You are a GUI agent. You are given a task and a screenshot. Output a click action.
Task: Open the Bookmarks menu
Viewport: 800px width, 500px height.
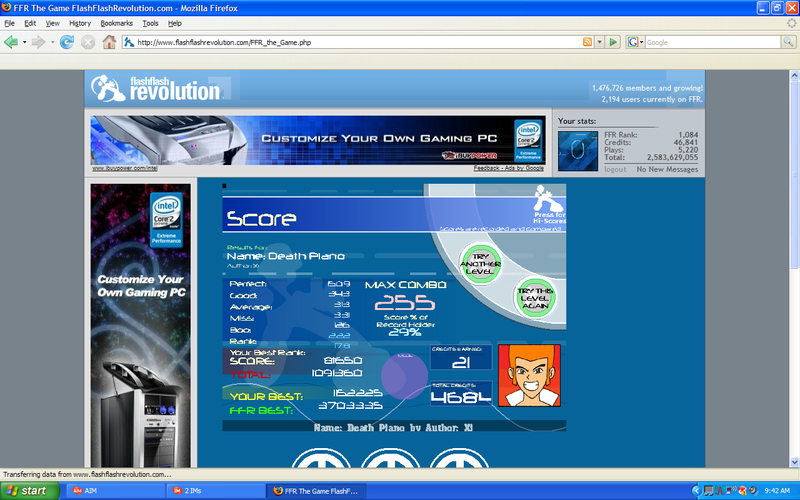click(116, 22)
